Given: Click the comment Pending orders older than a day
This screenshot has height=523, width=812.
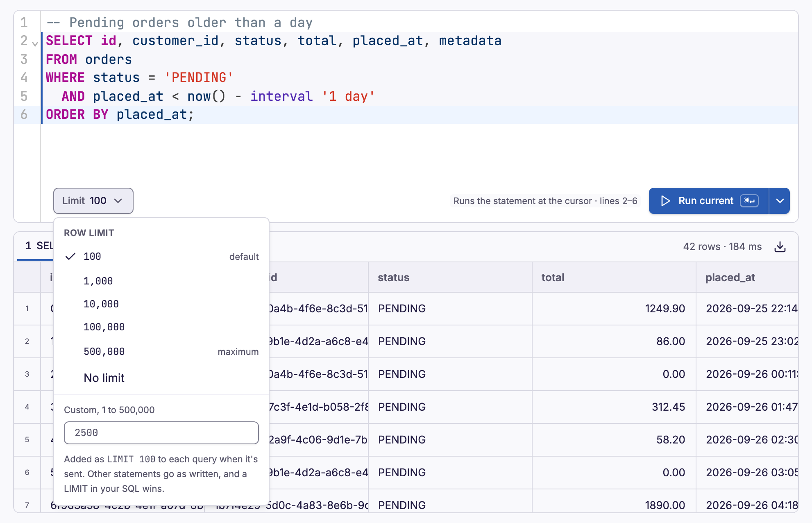Looking at the screenshot, I should coord(179,23).
